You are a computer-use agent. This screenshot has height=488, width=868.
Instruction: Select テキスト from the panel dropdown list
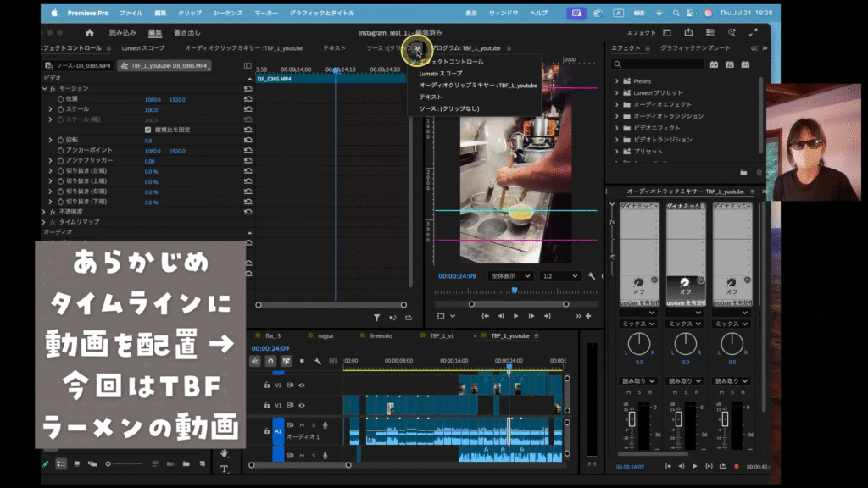tap(431, 97)
